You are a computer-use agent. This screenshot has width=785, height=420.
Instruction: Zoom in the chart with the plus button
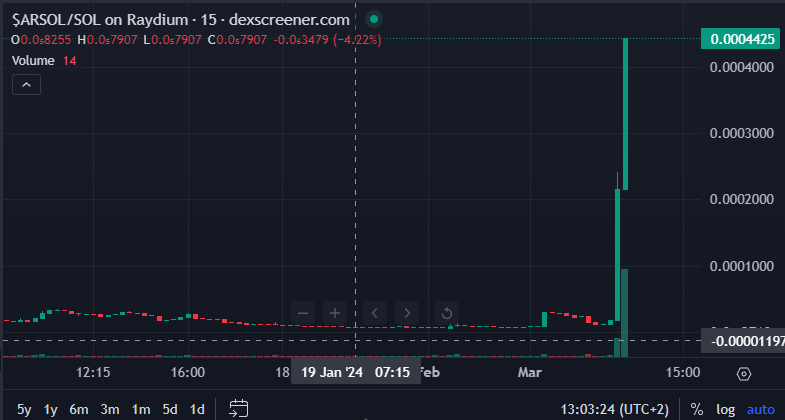coord(335,313)
